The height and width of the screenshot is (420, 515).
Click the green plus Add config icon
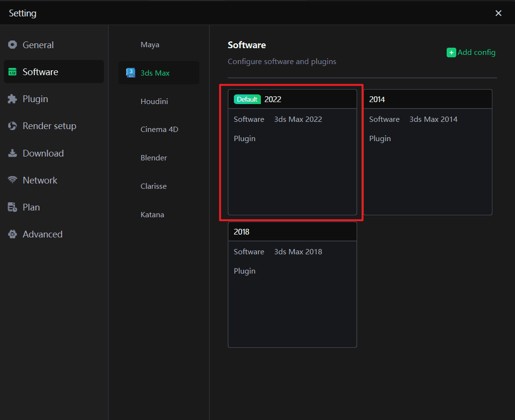click(x=451, y=52)
